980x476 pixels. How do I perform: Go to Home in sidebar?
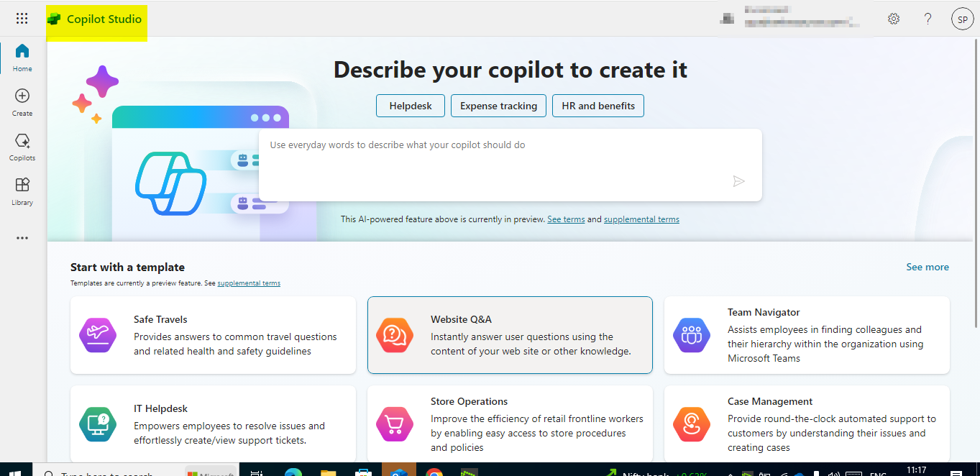[22, 58]
